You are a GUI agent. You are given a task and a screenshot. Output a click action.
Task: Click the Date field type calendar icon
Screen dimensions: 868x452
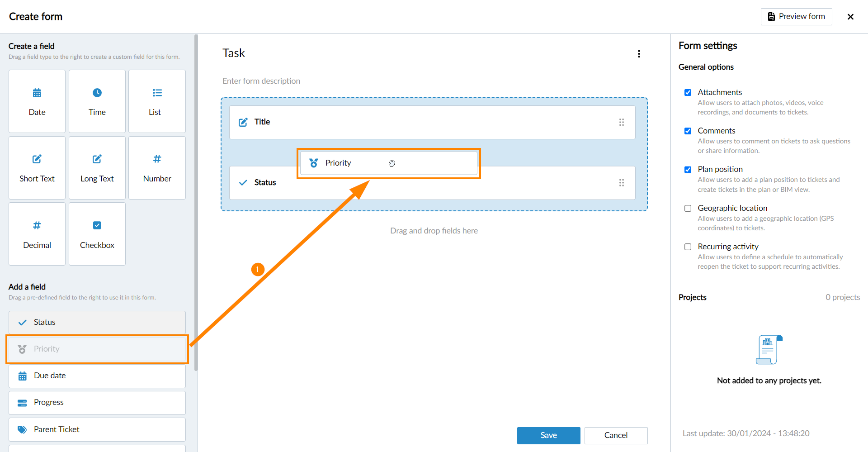[37, 93]
